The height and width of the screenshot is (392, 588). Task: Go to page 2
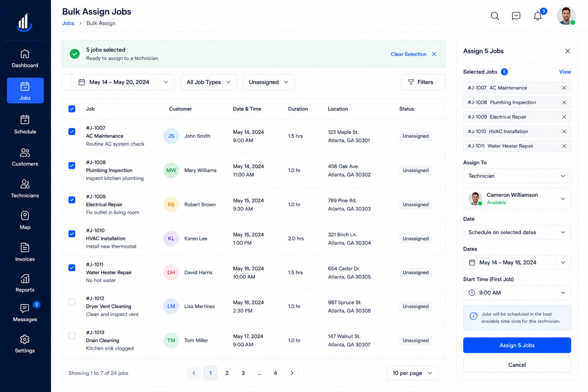point(227,373)
